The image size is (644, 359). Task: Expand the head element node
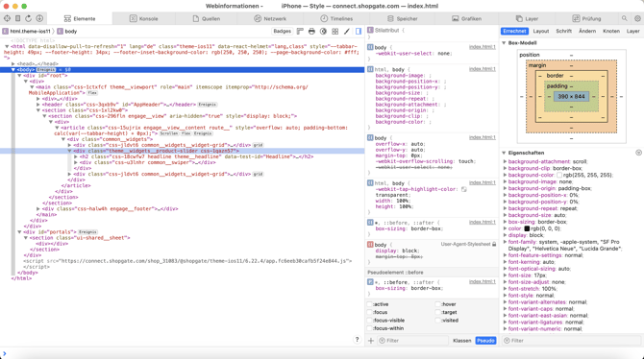(x=13, y=64)
